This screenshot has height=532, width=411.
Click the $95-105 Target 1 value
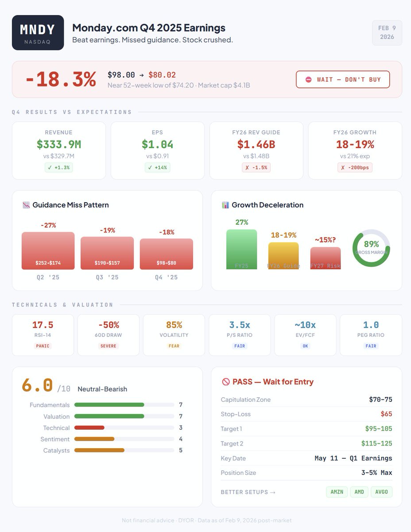click(379, 429)
